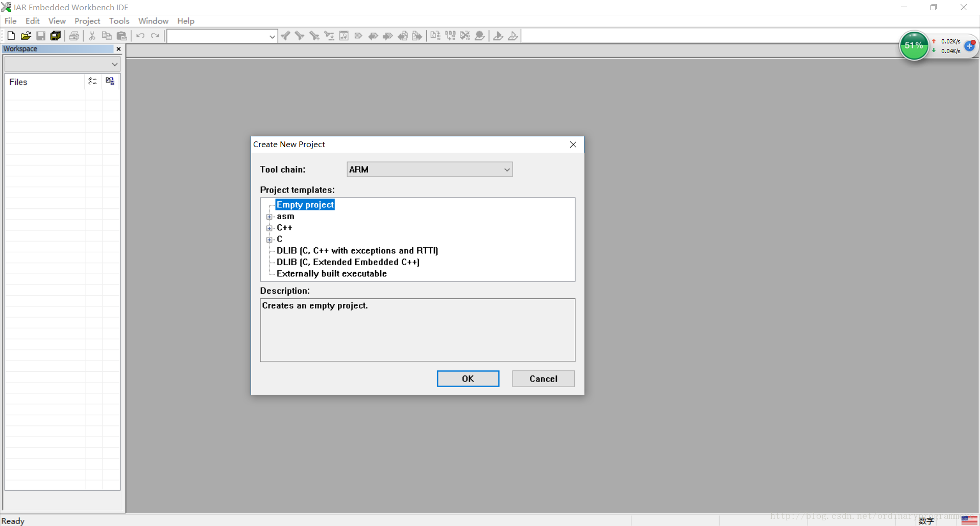980x526 pixels.
Task: Click the description text box
Action: [418, 330]
